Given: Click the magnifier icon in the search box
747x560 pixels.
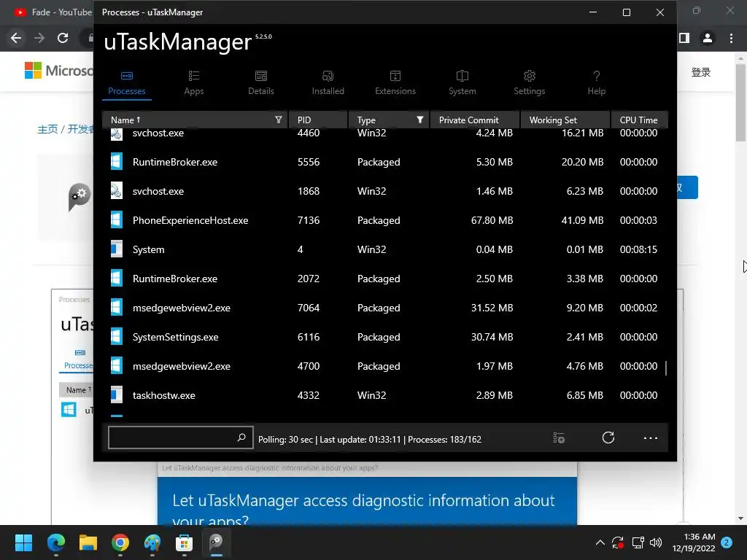Looking at the screenshot, I should pos(242,437).
